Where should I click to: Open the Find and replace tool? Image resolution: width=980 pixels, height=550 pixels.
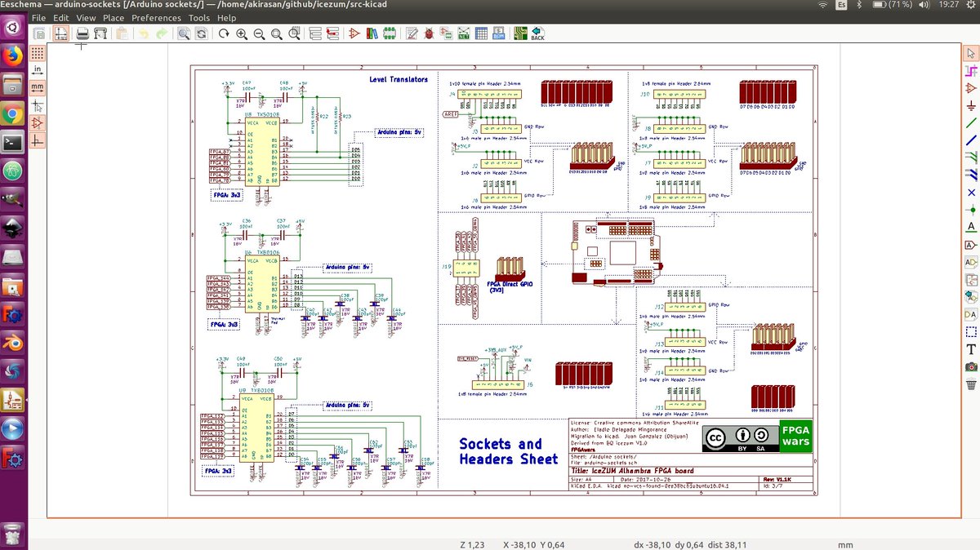[201, 34]
